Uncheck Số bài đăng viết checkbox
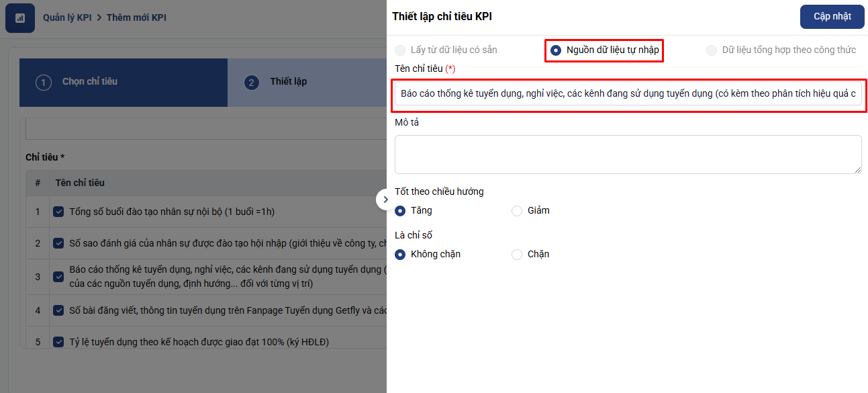Image resolution: width=868 pixels, height=393 pixels. coord(58,310)
